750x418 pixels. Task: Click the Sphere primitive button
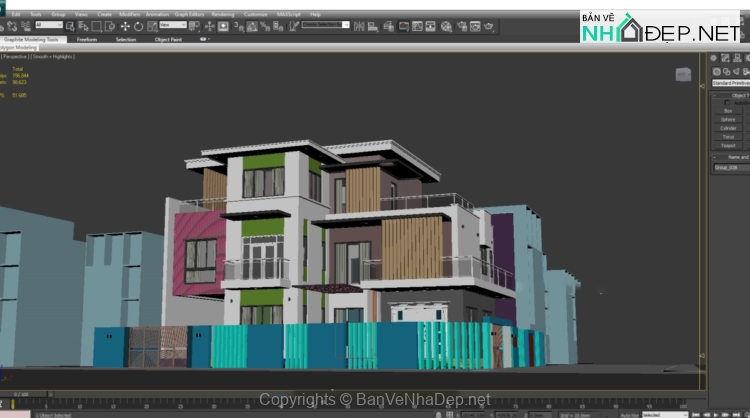pos(728,119)
